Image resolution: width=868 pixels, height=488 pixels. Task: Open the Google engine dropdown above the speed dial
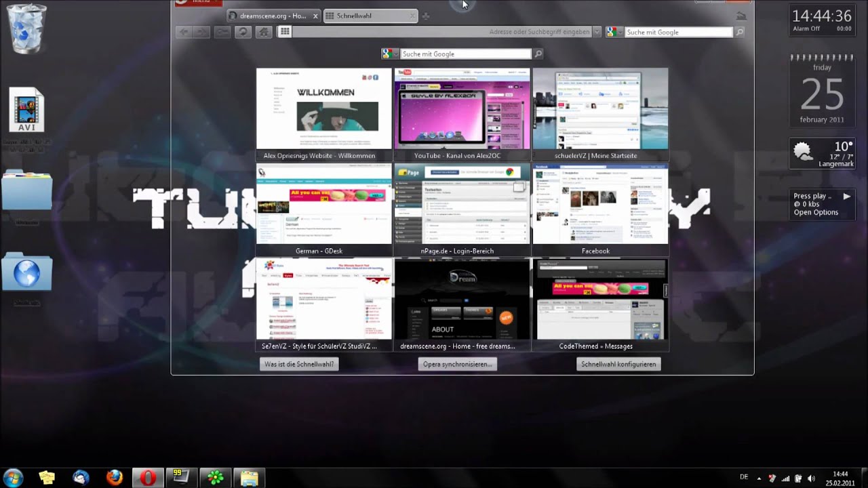click(390, 54)
